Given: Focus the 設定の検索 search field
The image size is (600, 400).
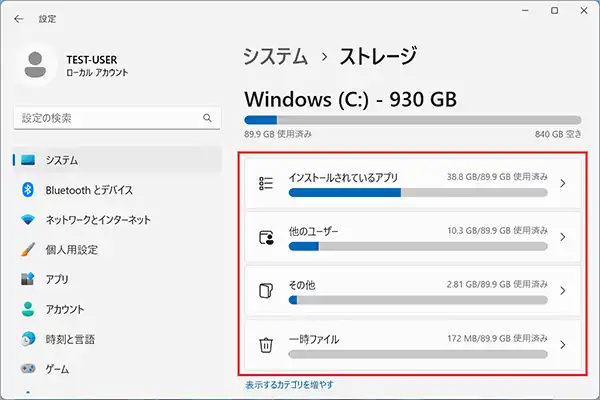Looking at the screenshot, I should [117, 118].
